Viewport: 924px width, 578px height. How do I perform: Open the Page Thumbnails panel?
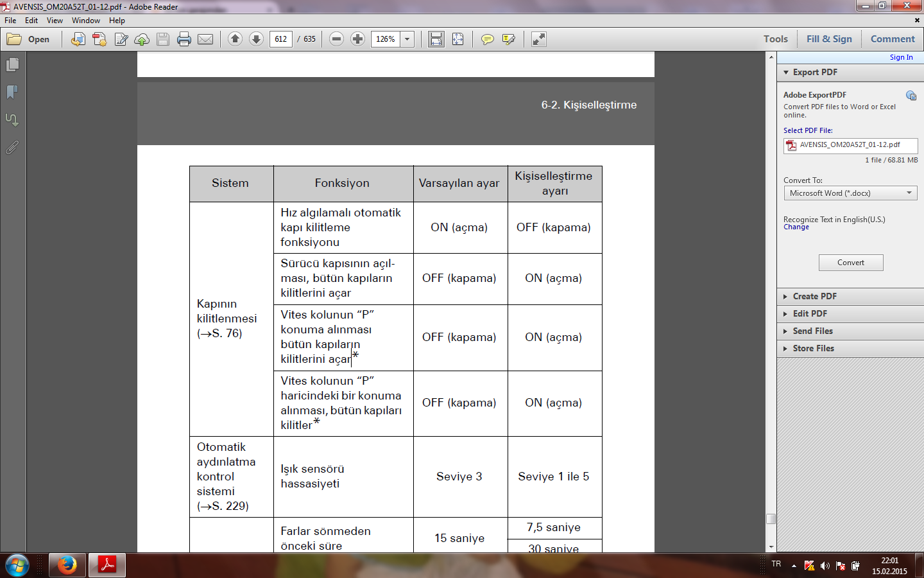[12, 65]
